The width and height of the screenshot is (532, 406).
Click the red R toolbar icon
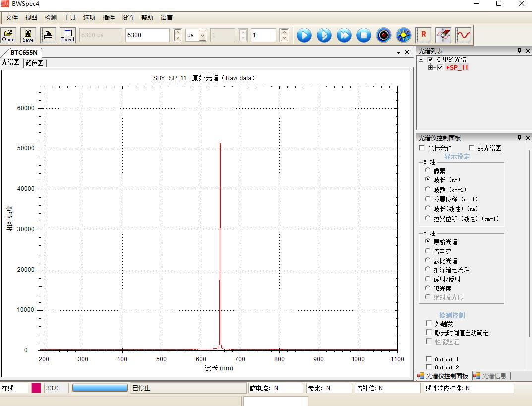point(423,35)
